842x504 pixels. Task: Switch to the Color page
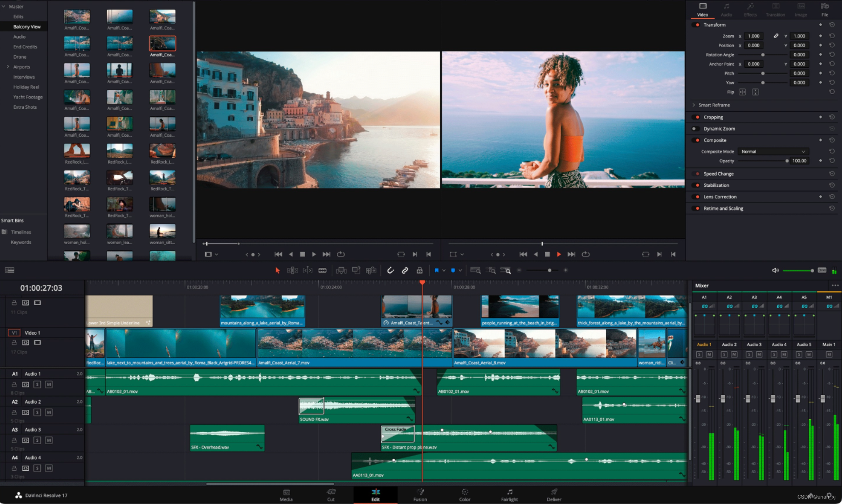pyautogui.click(x=465, y=495)
